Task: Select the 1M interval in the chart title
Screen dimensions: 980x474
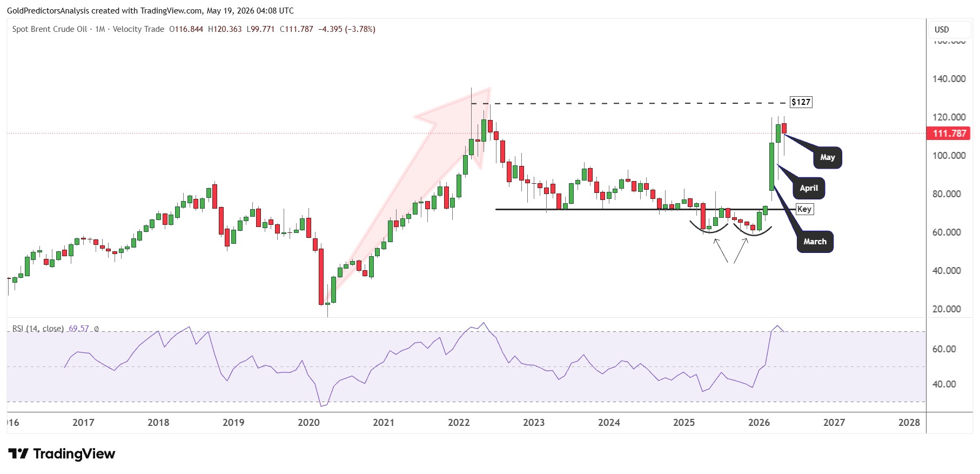Action: tap(100, 29)
